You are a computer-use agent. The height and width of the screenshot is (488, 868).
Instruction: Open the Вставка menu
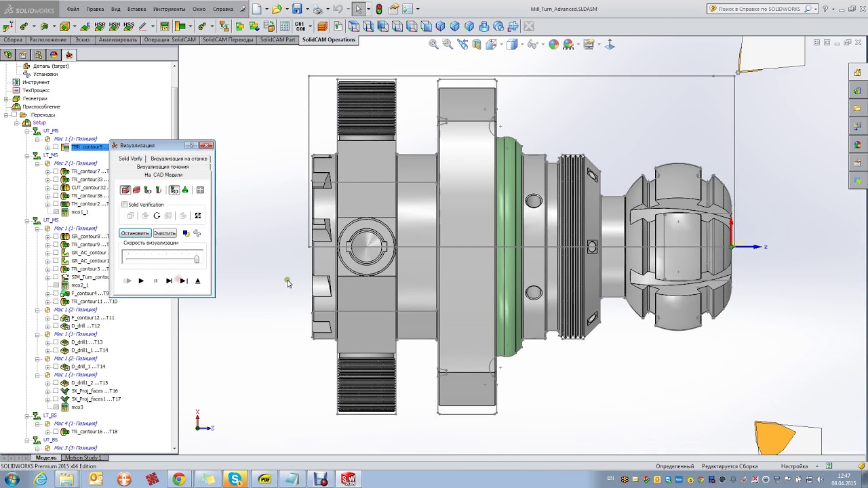[137, 9]
